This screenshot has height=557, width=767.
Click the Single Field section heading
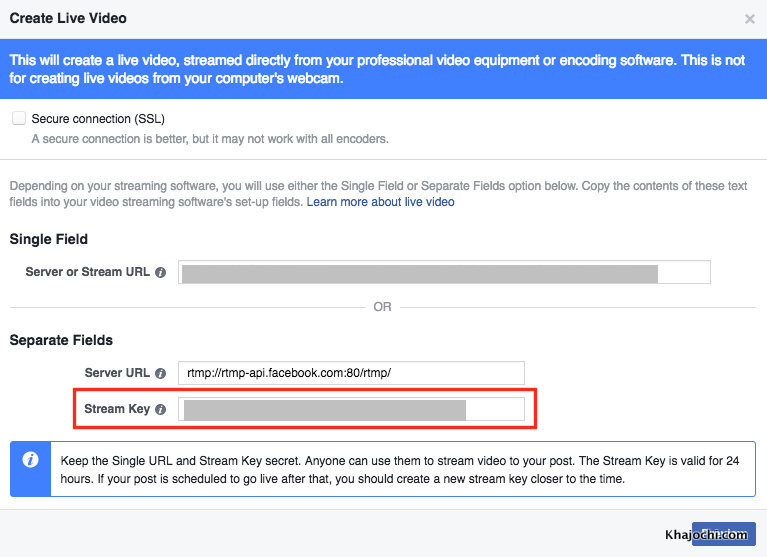[x=49, y=240]
